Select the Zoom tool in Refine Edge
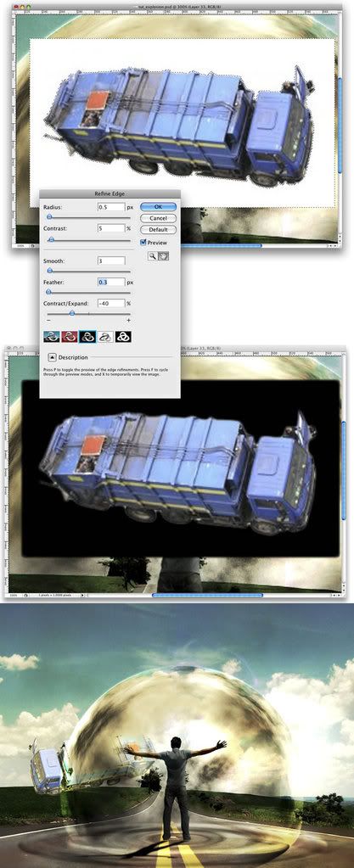 [152, 255]
